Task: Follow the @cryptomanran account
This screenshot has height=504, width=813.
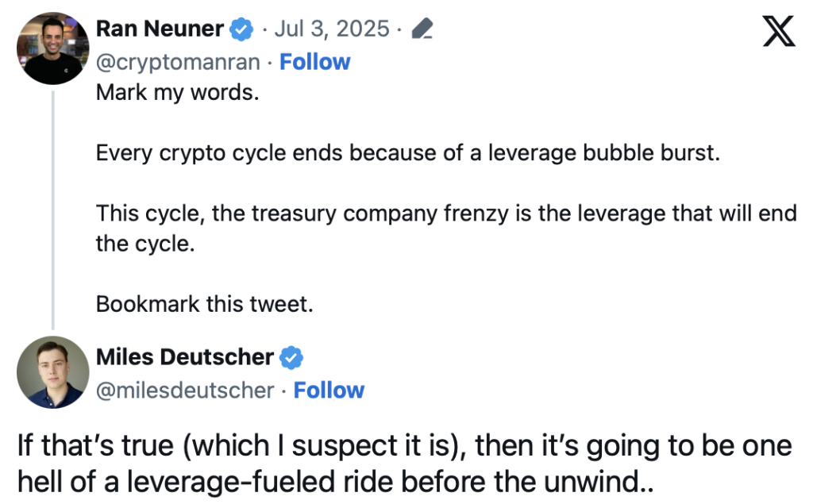Action: coord(314,62)
